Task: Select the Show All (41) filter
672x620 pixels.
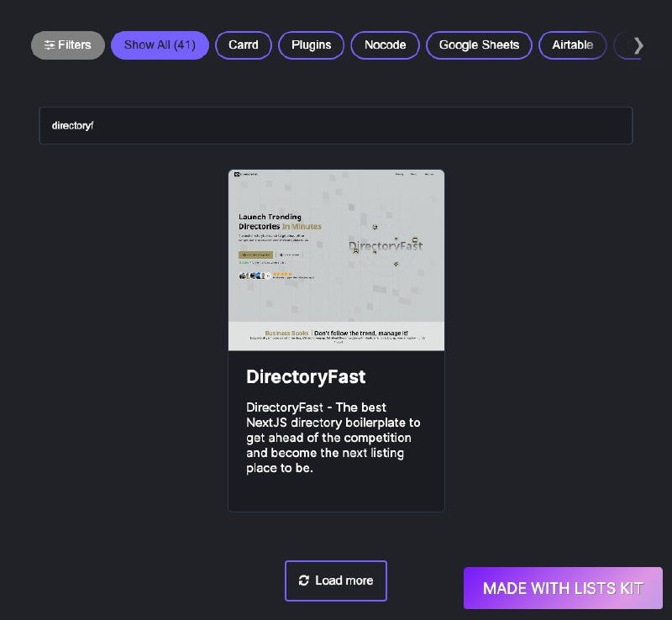Action: click(160, 45)
